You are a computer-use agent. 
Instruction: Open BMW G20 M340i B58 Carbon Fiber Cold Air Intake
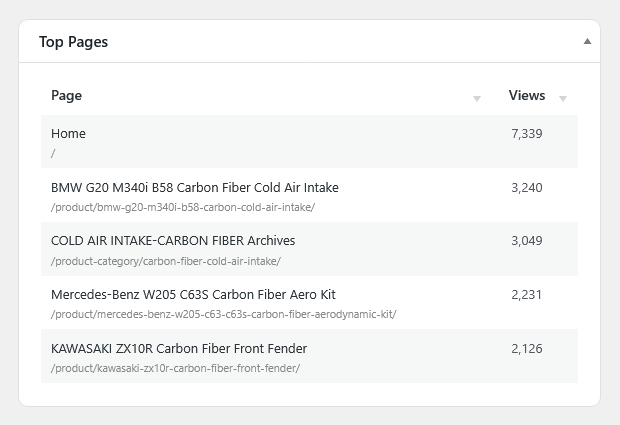195,187
